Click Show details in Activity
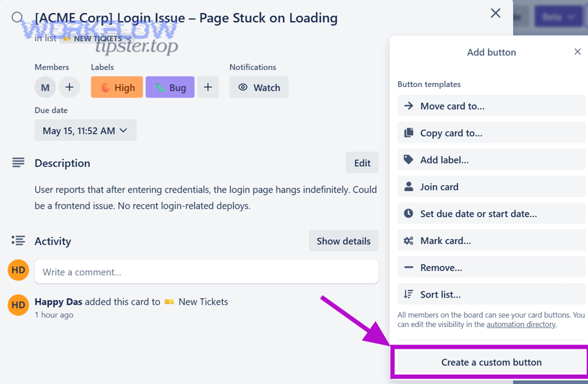This screenshot has width=588, height=384. (344, 241)
